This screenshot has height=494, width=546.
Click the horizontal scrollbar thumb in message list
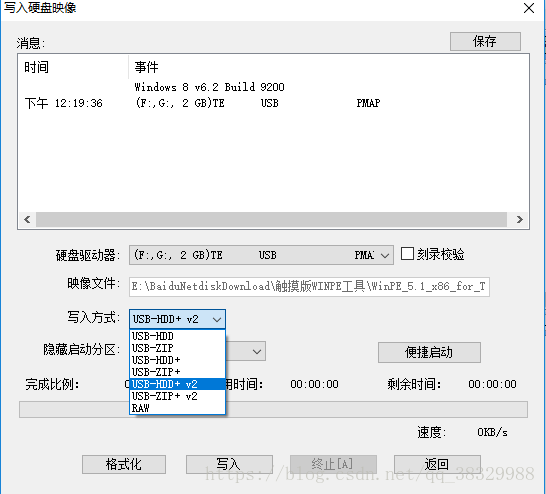pyautogui.click(x=271, y=220)
